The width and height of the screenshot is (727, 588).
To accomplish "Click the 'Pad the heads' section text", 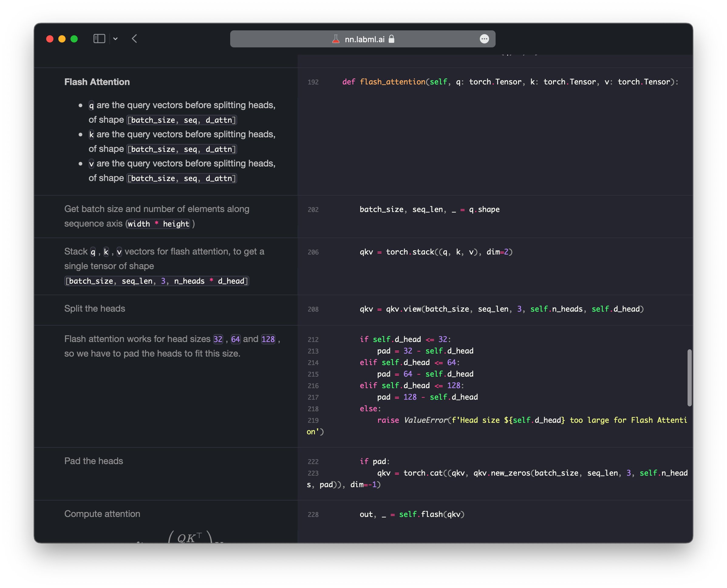I will (94, 461).
